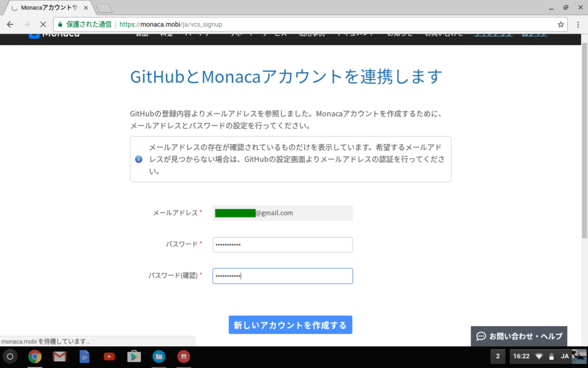Open the red image app on the shelf

click(x=184, y=356)
